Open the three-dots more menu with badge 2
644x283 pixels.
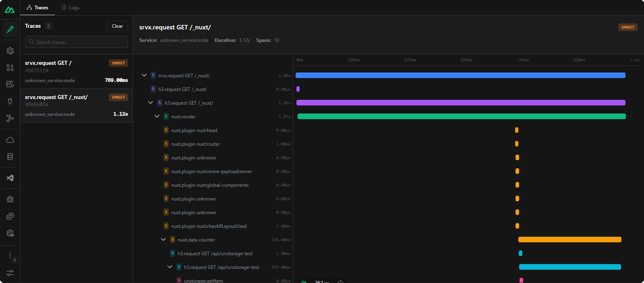point(10,256)
